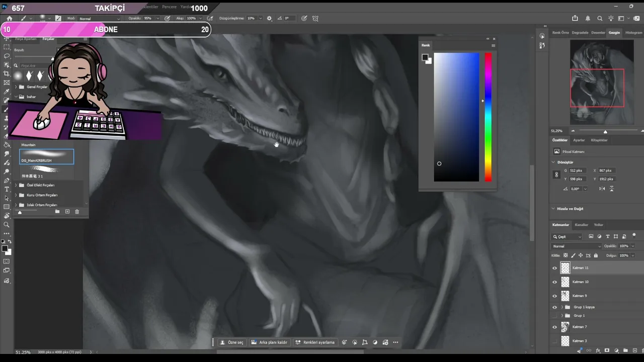644x362 pixels.
Task: Hide Katman 10 layer
Action: 555,282
